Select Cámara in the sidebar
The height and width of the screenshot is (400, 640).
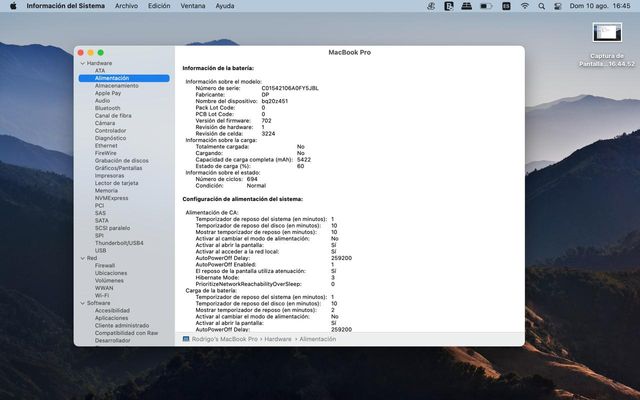tap(105, 123)
